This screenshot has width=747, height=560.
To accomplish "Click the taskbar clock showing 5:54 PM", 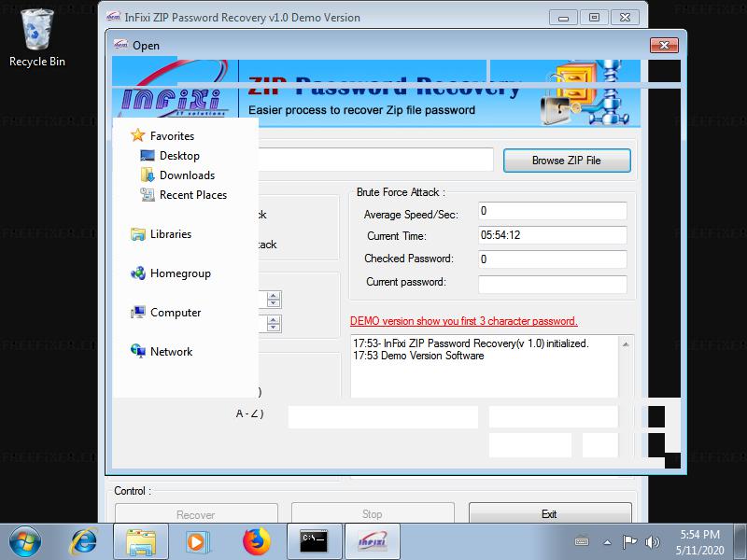I will coord(699,542).
